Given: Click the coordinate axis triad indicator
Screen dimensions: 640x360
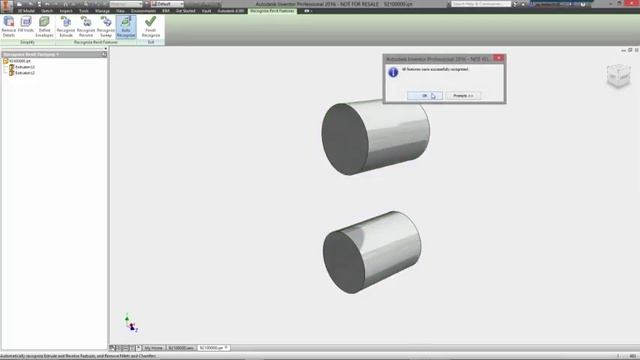Looking at the screenshot, I should [131, 324].
